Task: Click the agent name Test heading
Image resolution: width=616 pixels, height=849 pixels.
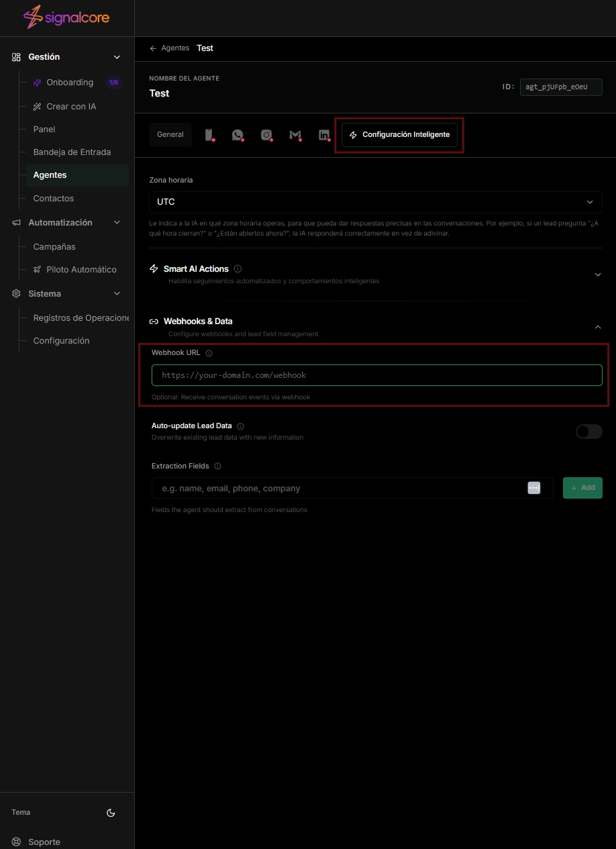Action: [159, 94]
